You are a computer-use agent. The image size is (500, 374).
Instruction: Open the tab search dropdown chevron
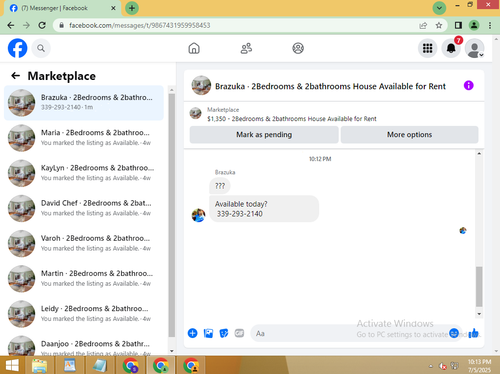[439, 8]
